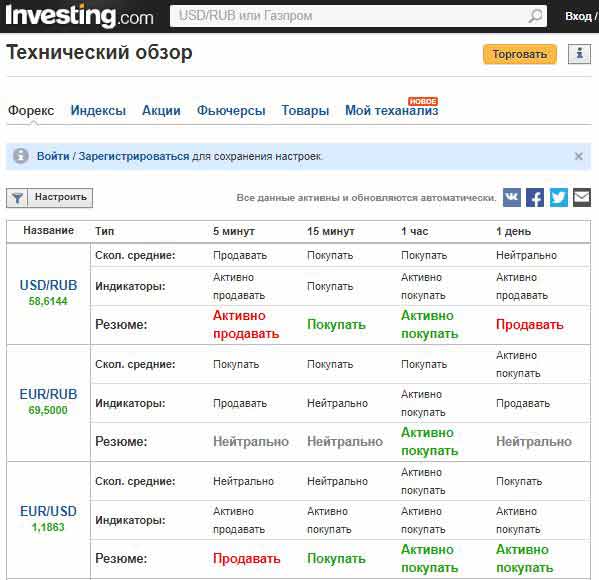Click the Investing.com logo
The height and width of the screenshot is (580, 599).
coord(79,16)
